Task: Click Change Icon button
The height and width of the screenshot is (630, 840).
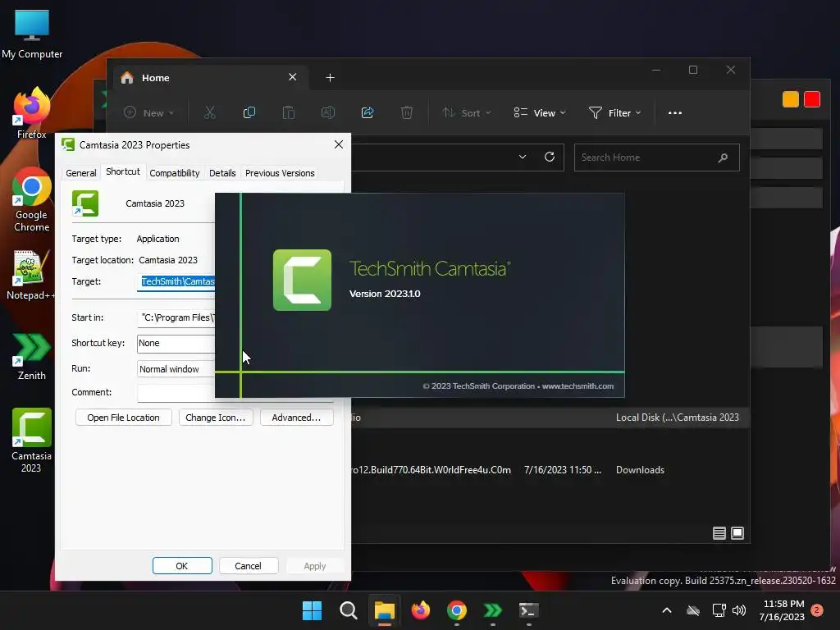Action: pyautogui.click(x=216, y=418)
